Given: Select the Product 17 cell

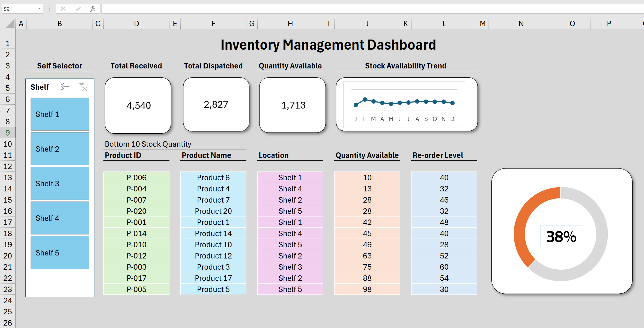Looking at the screenshot, I should pyautogui.click(x=213, y=278).
